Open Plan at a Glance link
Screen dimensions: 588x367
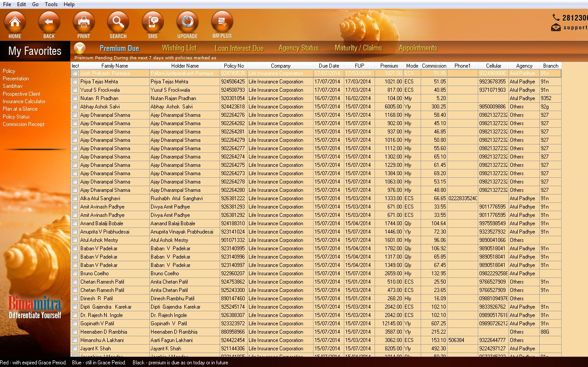[x=20, y=109]
